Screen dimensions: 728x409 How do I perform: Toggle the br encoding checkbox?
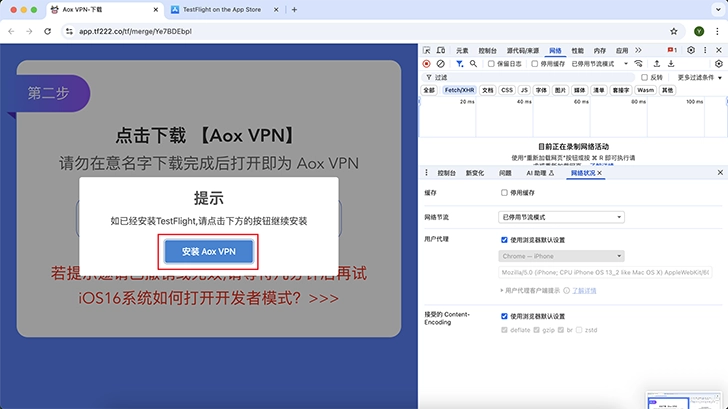560,330
